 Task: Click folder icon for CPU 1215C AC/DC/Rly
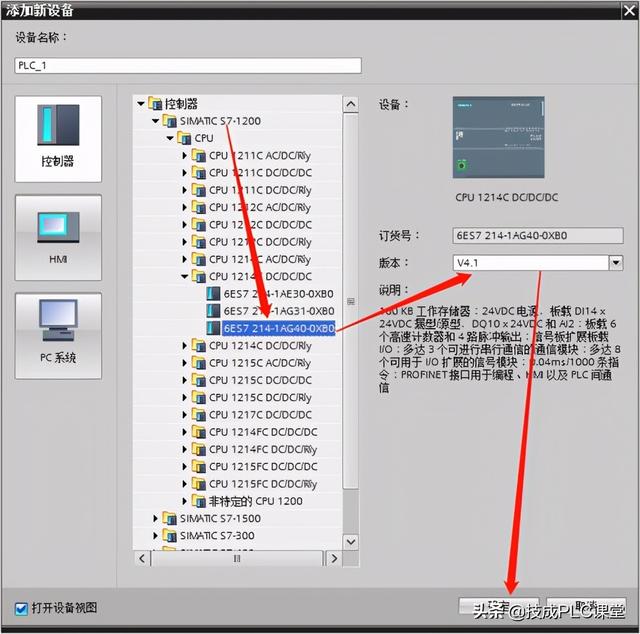coord(199,363)
